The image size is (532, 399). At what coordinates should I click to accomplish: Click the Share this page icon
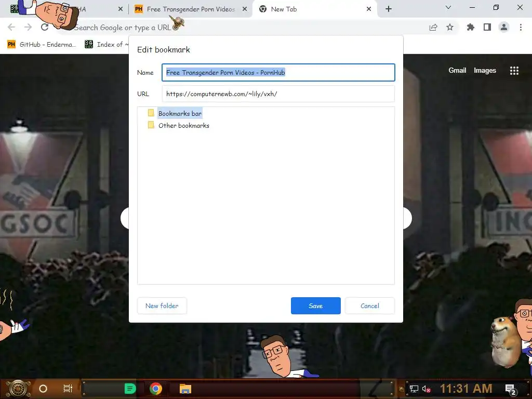coord(433,28)
